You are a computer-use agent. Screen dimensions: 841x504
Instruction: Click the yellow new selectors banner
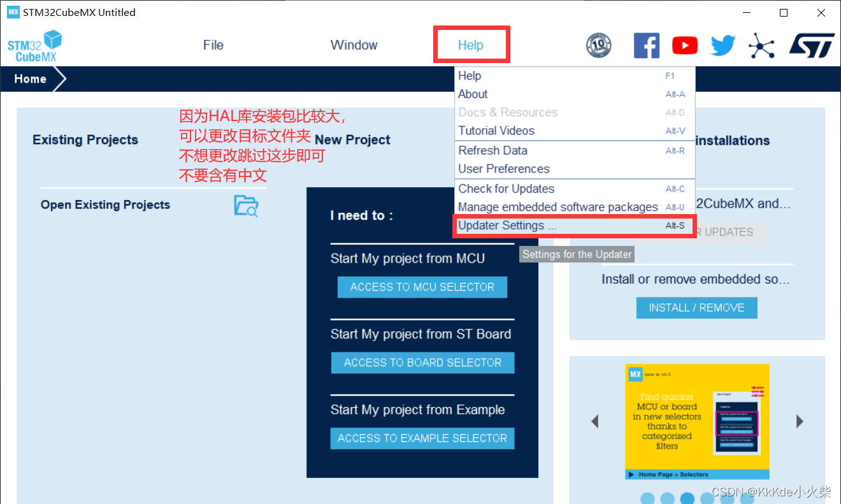[697, 421]
